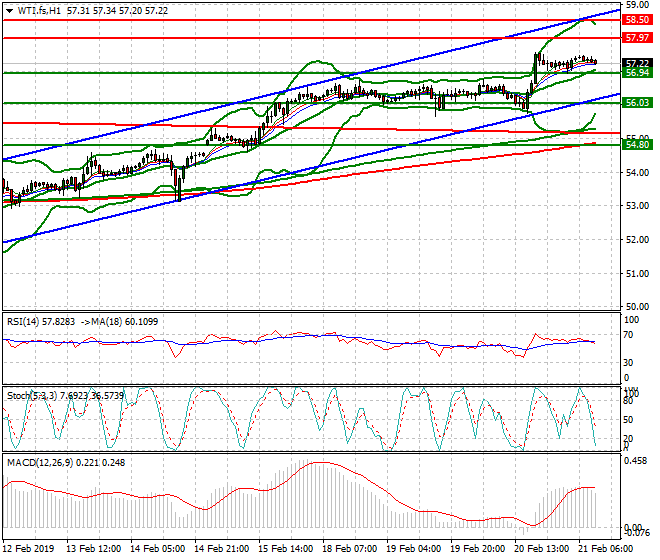Click the triangle arrow beside WTI.fs,H1
The height and width of the screenshot is (560, 660).
(x=9, y=11)
